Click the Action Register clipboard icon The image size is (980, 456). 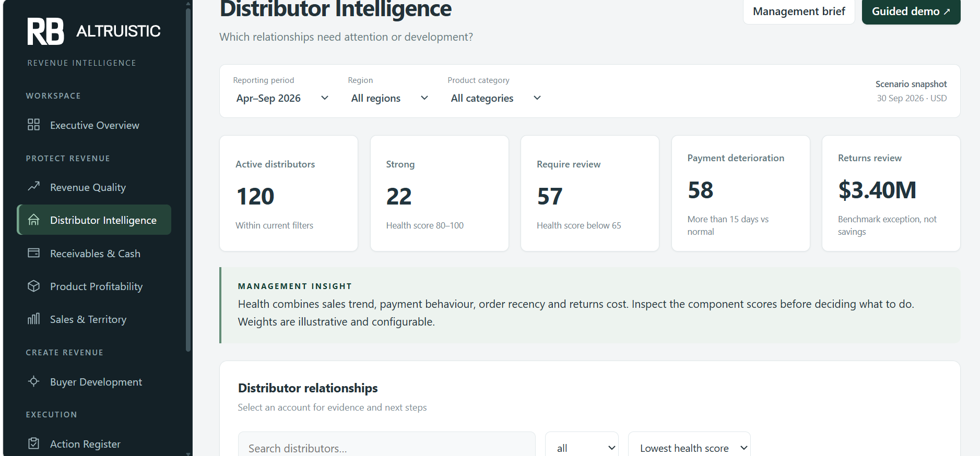34,443
